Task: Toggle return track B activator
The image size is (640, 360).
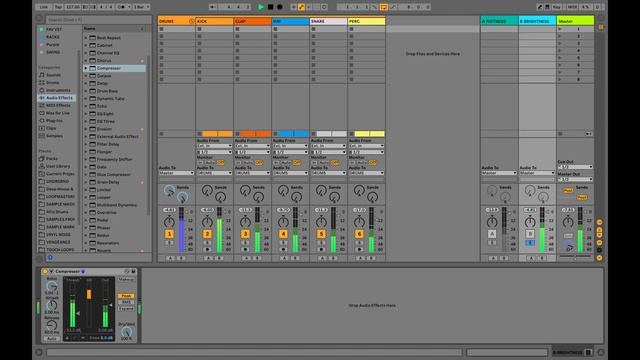Action: pos(530,234)
